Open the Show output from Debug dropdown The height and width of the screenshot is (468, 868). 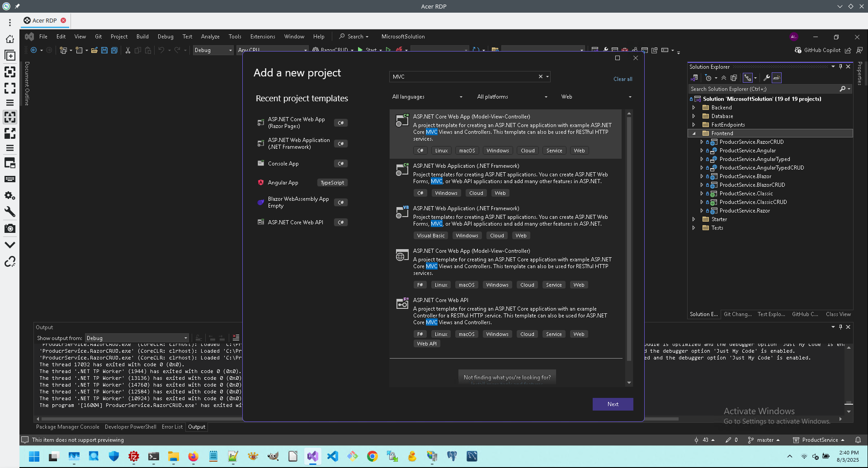coord(137,338)
